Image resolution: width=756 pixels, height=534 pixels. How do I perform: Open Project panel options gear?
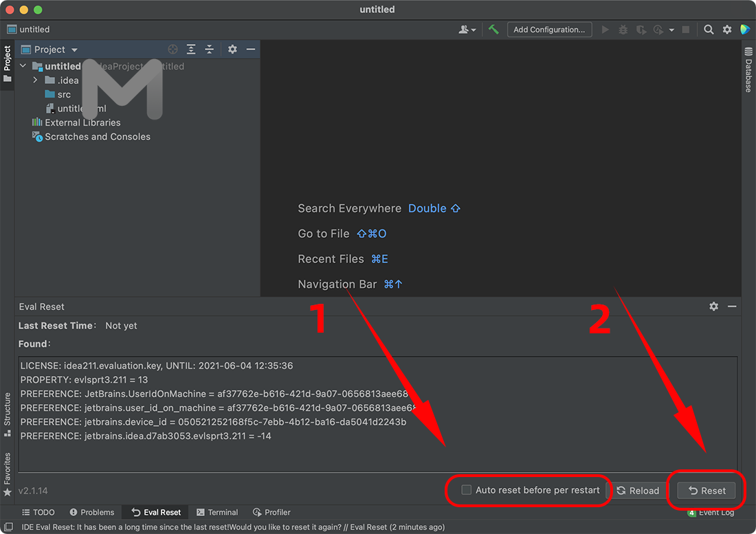[x=232, y=49]
